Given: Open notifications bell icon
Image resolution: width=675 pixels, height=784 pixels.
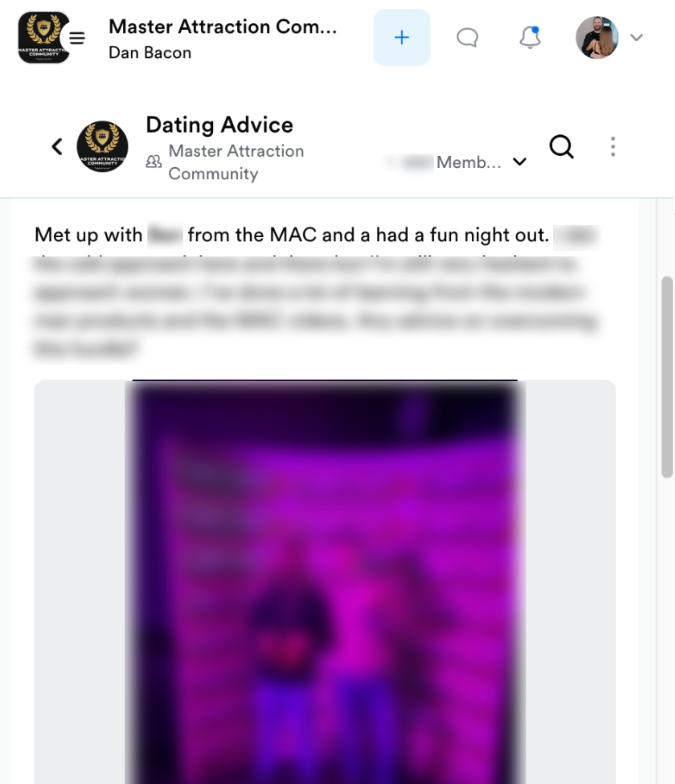Looking at the screenshot, I should (x=530, y=37).
